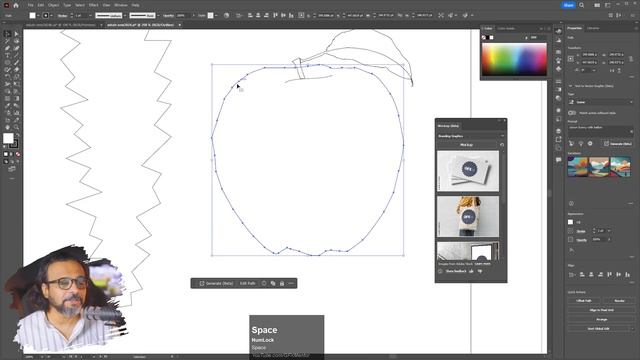Select the first landscape variation thumbnail

578,167
